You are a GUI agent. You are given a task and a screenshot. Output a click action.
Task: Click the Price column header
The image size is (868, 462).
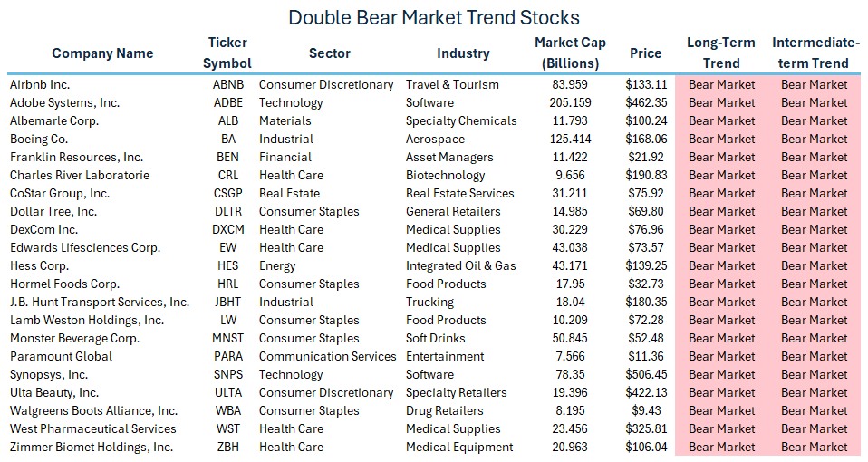tap(646, 53)
